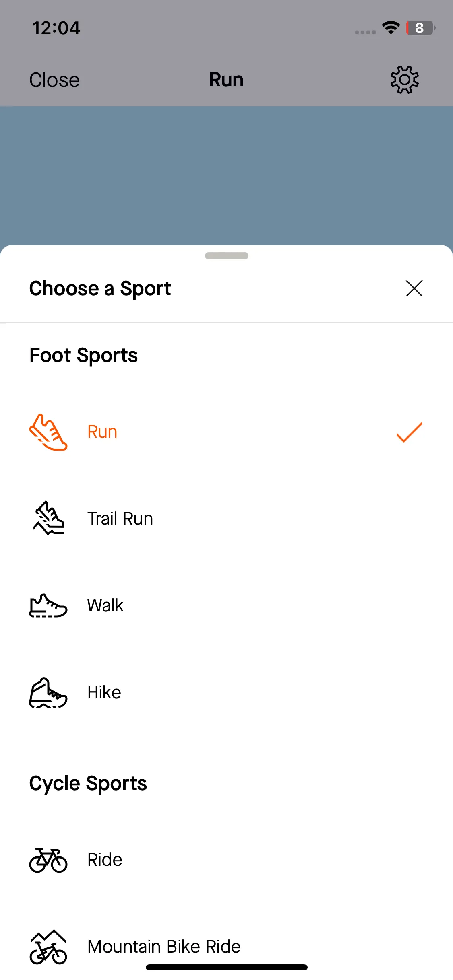The image size is (453, 980).
Task: Tap the Ride bicycle icon
Action: point(48,860)
